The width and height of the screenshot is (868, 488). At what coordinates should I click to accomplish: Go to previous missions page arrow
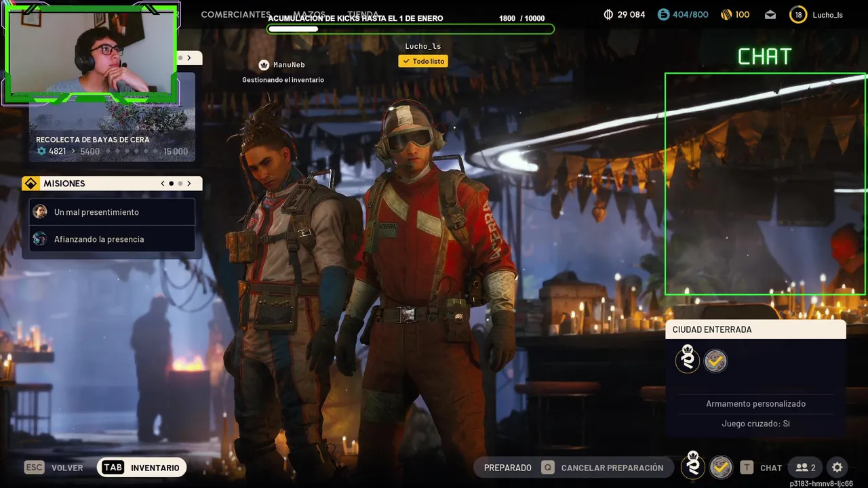[163, 184]
